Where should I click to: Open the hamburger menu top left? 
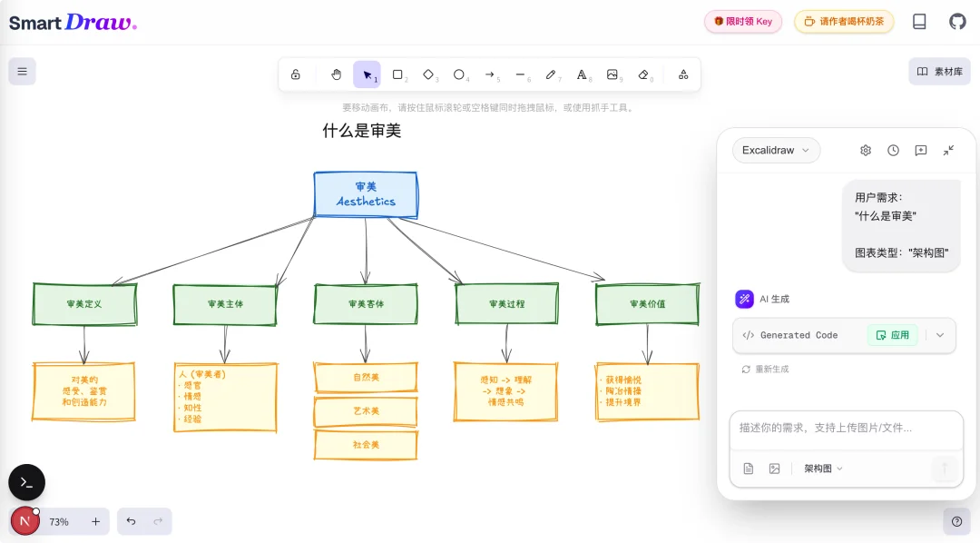22,70
